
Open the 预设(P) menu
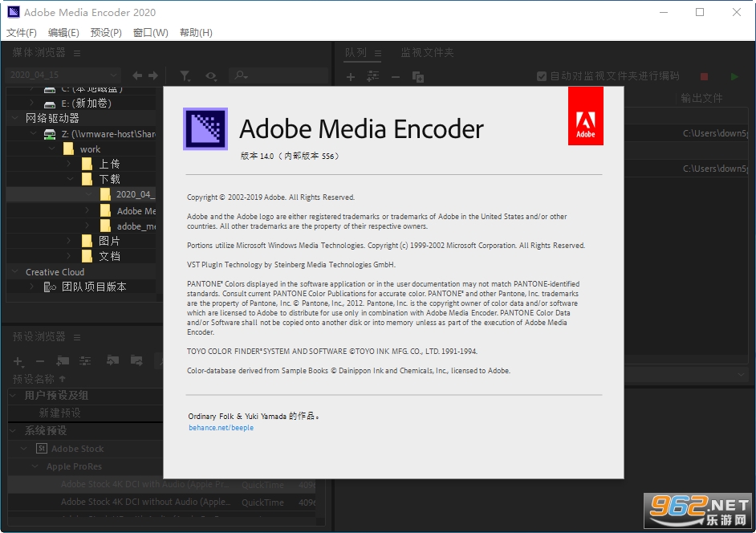(x=106, y=32)
